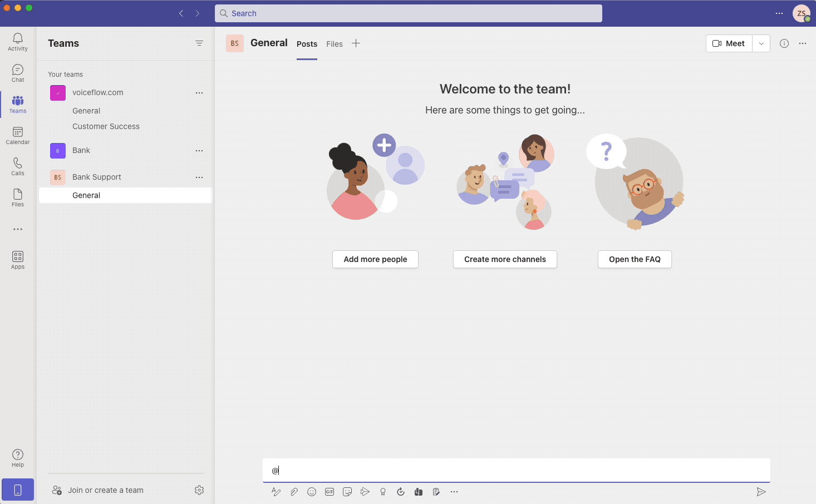Click Create more channels button

[505, 259]
